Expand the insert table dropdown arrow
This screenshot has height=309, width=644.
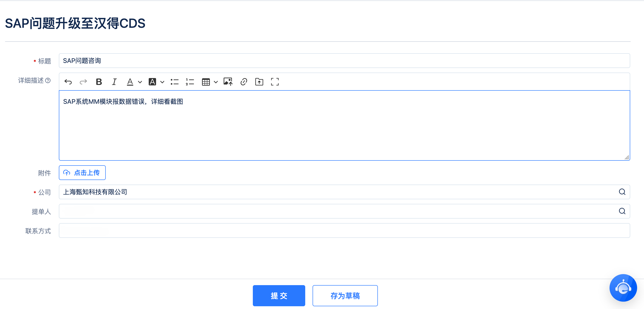point(216,82)
